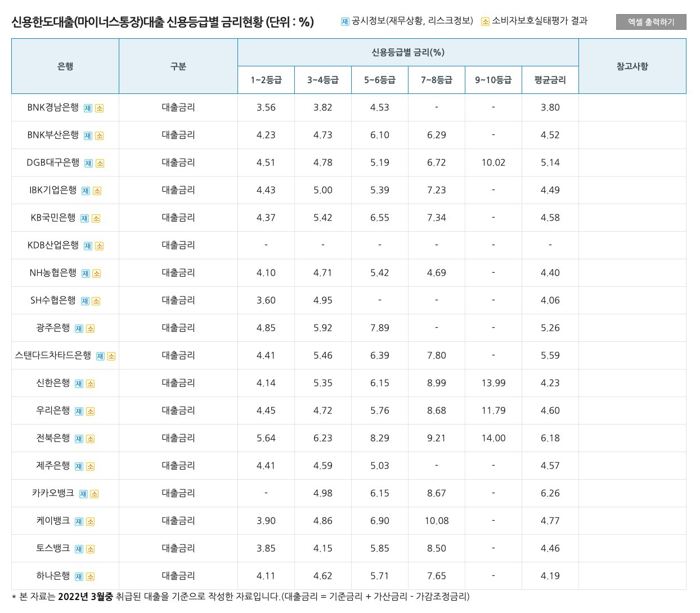
Task: Click 우리은행 9~10등급 value 11.79
Action: point(493,411)
